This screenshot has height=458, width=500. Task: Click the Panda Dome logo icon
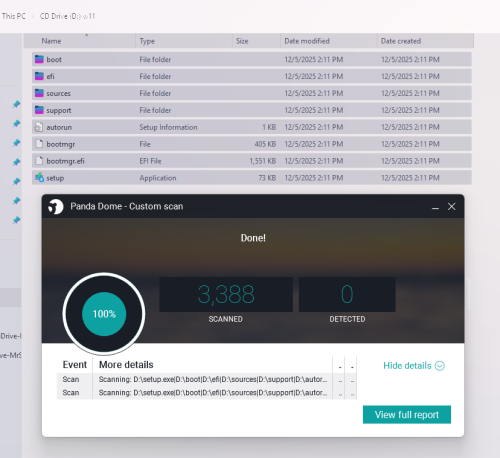[x=55, y=207]
